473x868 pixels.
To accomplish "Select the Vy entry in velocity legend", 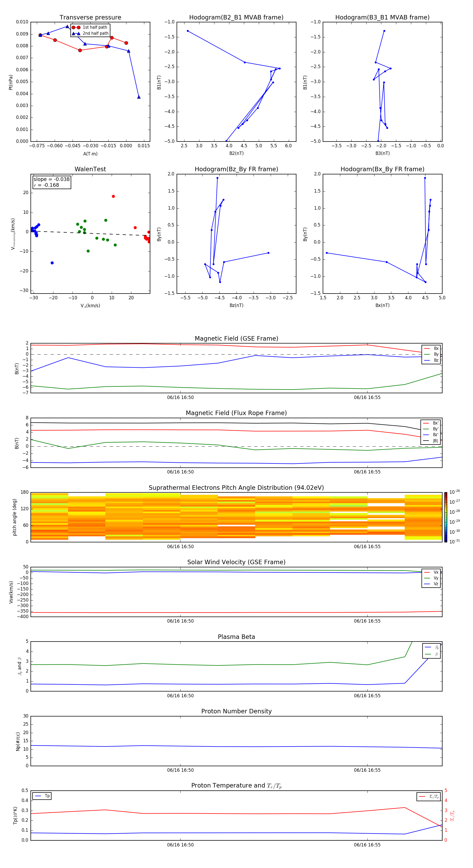I will [x=431, y=578].
